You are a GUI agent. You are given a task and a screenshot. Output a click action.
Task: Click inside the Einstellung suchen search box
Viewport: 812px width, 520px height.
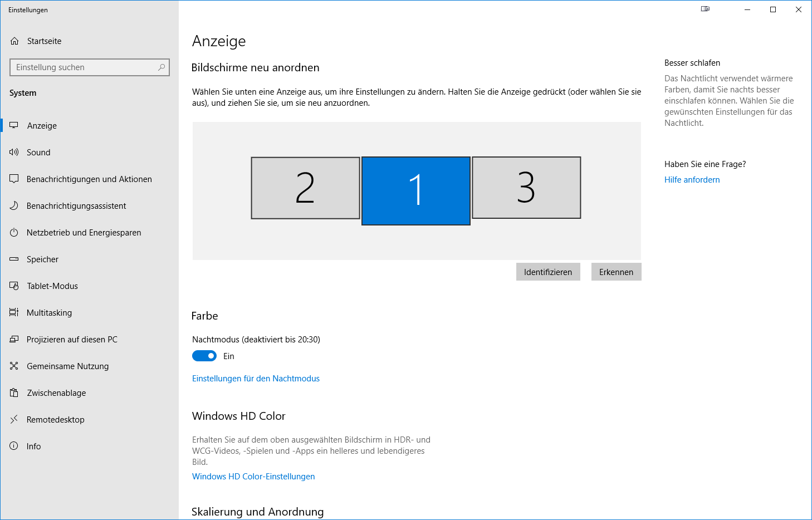coord(89,67)
